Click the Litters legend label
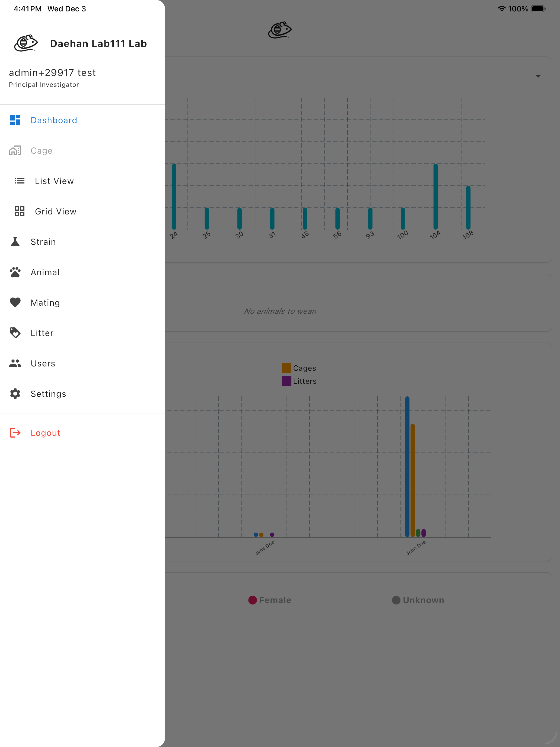This screenshot has width=560, height=747. (305, 381)
